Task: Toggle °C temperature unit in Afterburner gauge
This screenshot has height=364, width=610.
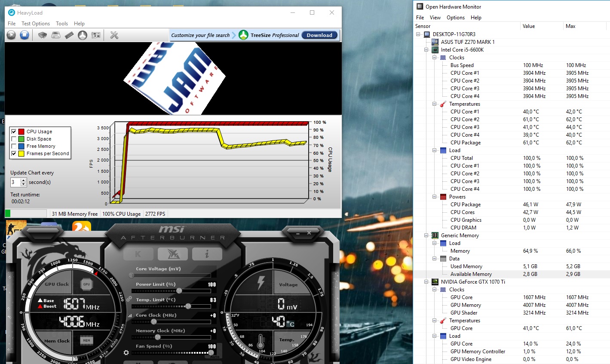Action: click(291, 324)
